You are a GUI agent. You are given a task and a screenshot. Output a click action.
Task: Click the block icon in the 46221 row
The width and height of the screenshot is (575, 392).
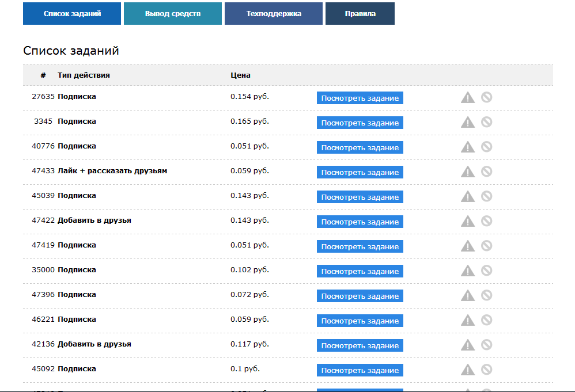point(487,320)
